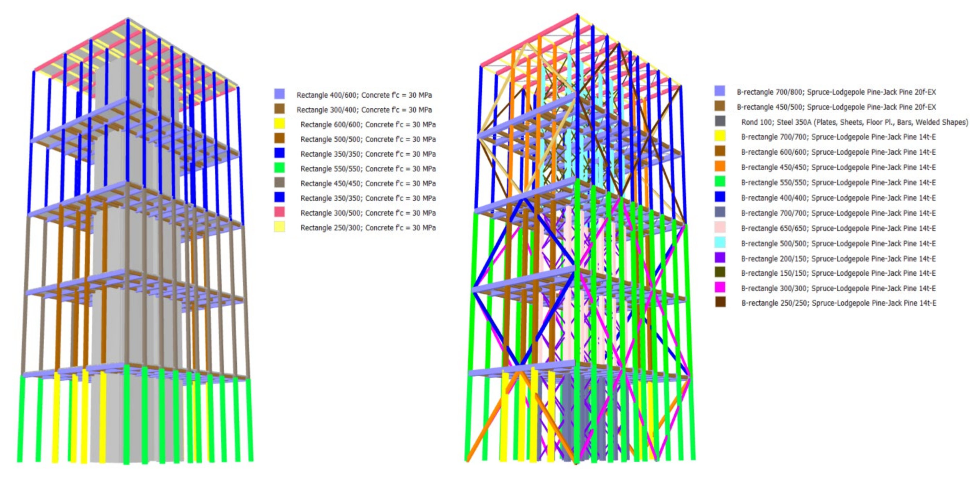The height and width of the screenshot is (480, 980).
Task: Select the 'B-rectangle 700/800' 20f-EX legend label
Action: click(836, 92)
